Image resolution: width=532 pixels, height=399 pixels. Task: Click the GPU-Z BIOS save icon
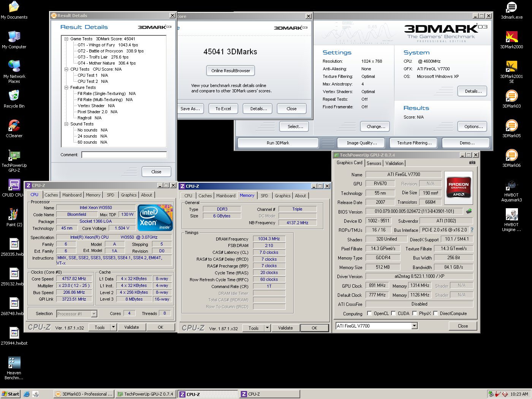[469, 211]
